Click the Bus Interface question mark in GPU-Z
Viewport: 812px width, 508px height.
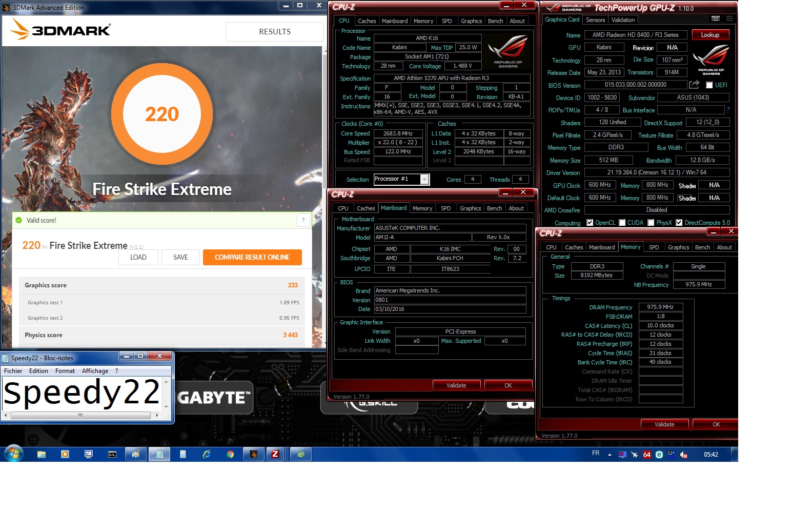pyautogui.click(x=728, y=110)
